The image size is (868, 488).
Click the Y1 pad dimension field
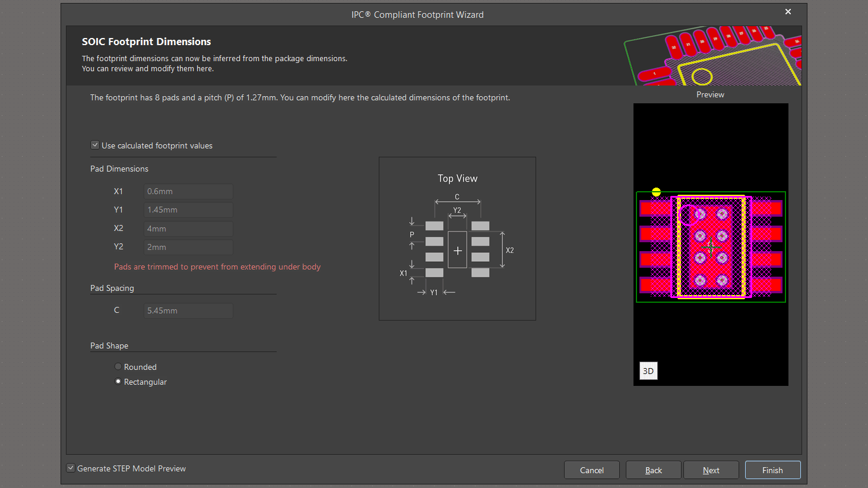tap(188, 210)
